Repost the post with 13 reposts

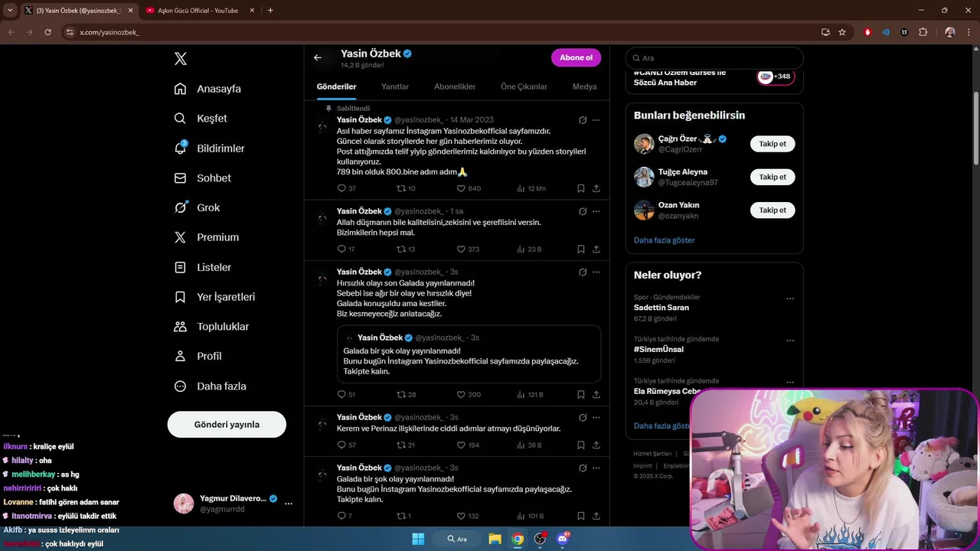(x=406, y=249)
